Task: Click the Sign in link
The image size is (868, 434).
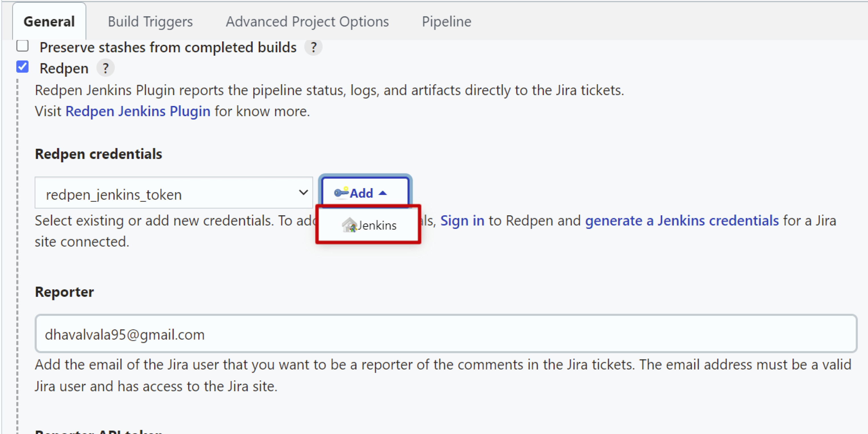Action: point(462,221)
